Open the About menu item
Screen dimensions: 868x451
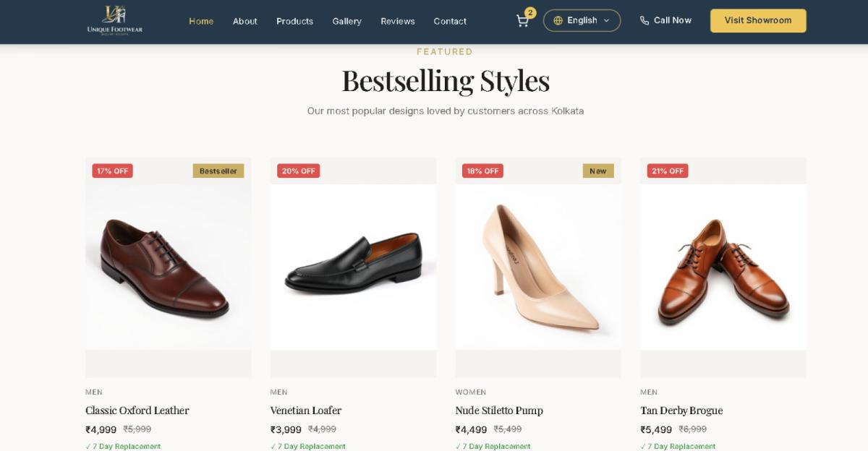click(244, 22)
